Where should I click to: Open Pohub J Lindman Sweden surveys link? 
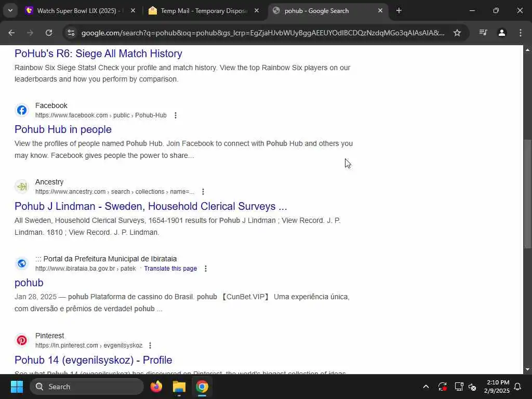coord(151,206)
